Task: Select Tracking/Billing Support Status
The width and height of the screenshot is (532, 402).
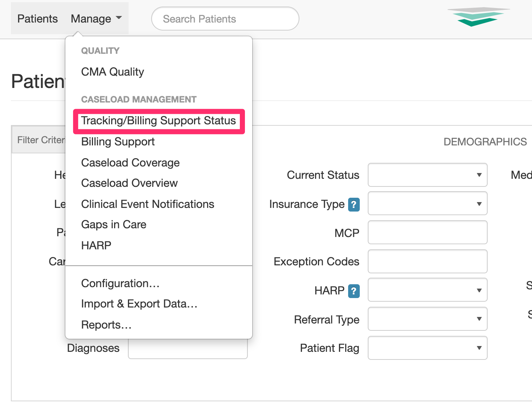Action: (x=159, y=121)
